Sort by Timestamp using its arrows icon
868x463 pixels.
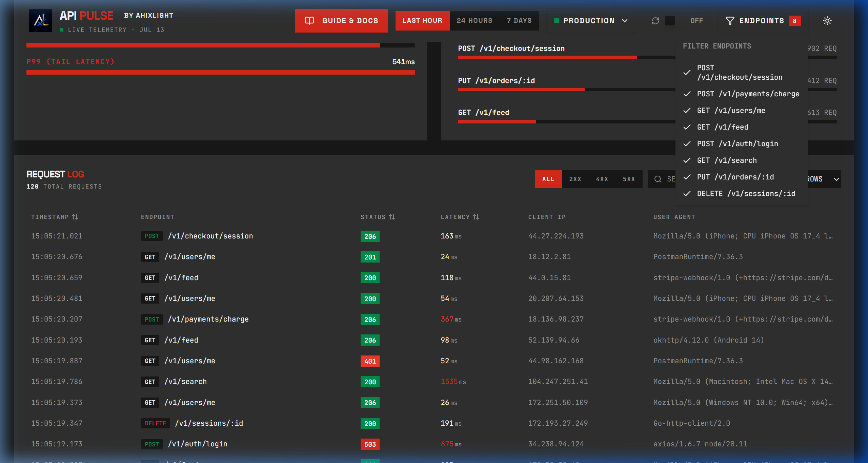(75, 217)
